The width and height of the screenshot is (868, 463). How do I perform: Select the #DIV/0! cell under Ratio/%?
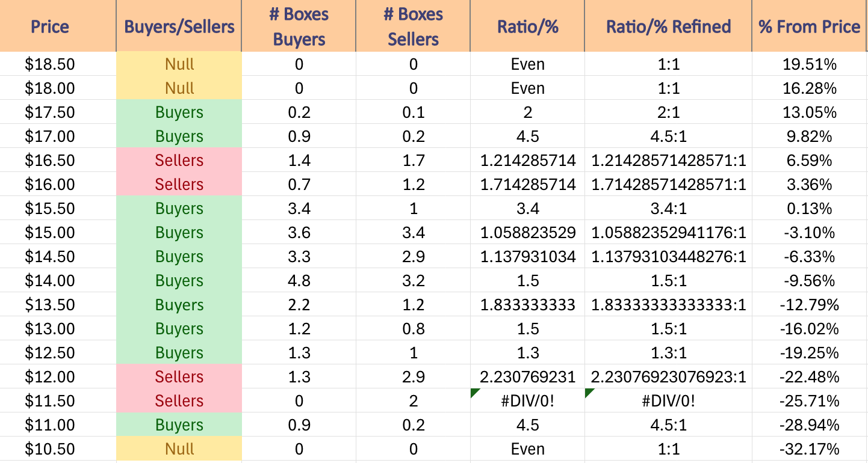click(x=528, y=401)
